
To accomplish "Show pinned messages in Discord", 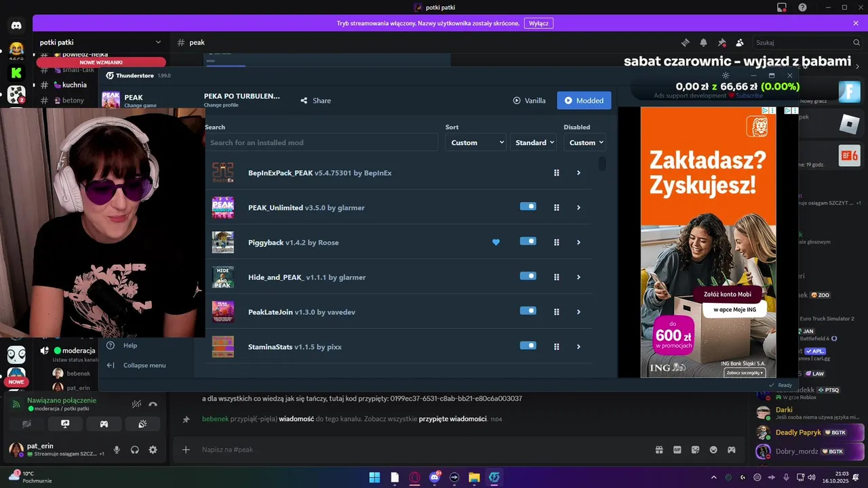I will 722,42.
